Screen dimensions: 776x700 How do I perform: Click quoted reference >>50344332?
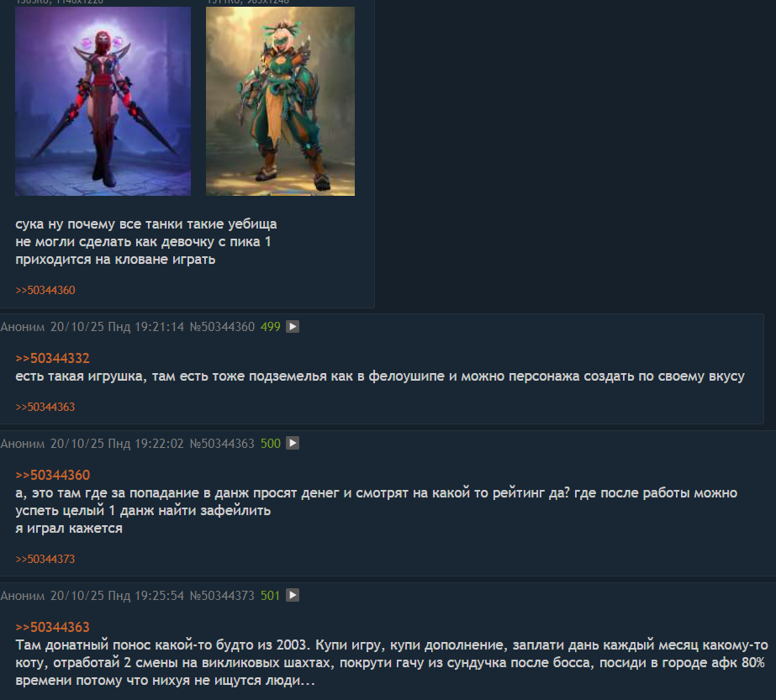point(52,358)
